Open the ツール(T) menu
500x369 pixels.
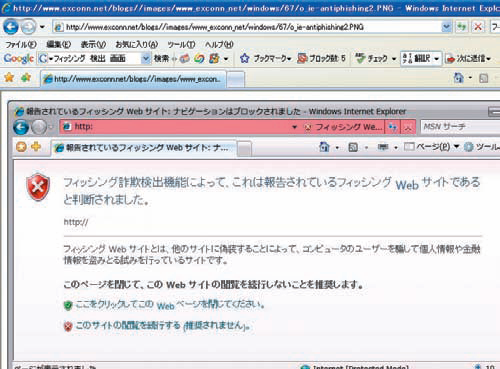tap(181, 44)
